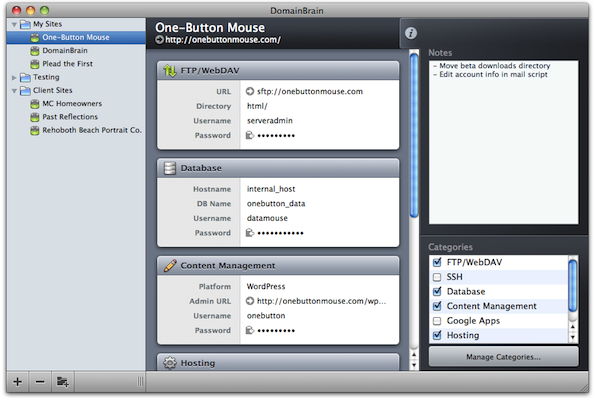Click the DB Name value onebutton_data
This screenshot has height=400, width=595.
coord(276,204)
